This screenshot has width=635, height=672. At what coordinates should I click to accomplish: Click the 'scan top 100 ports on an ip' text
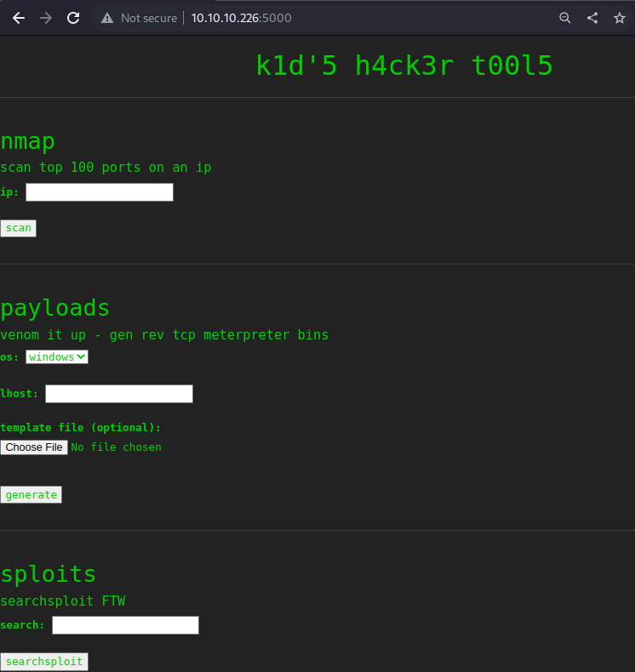[x=106, y=167]
